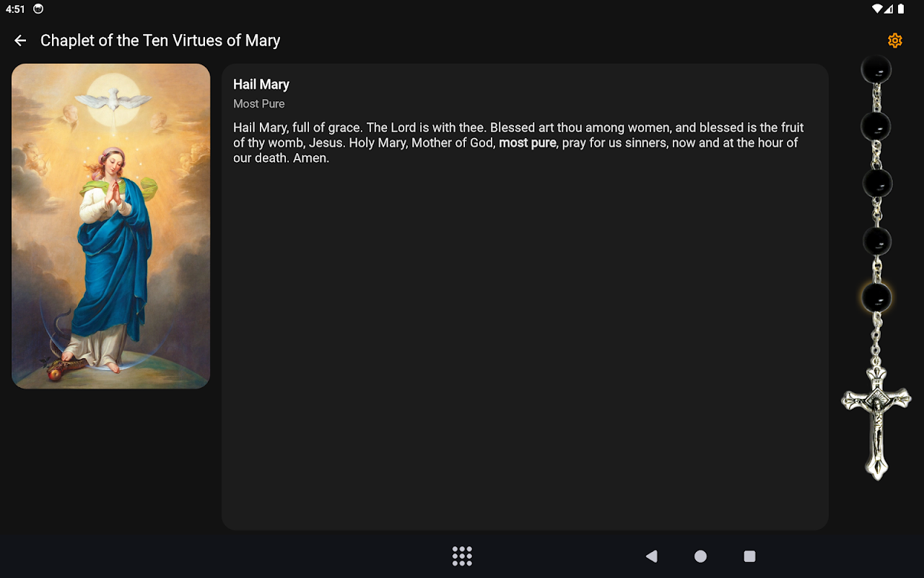Tap the bold 'most pure' text
Viewport: 924px width, 578px height.
click(528, 143)
